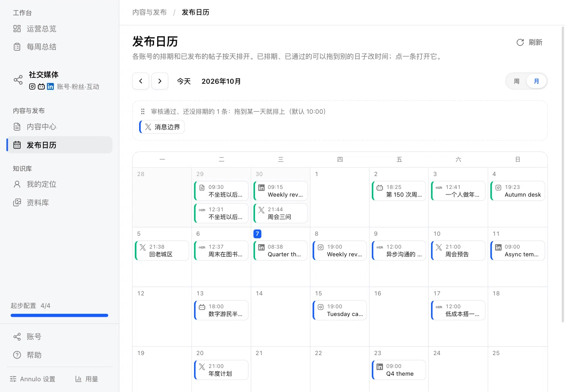Click the 用量 bar chart icon

[x=79, y=379]
